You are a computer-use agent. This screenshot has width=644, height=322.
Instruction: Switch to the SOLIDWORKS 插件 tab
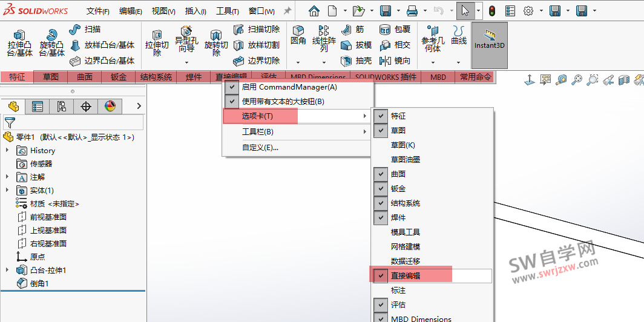(386, 77)
